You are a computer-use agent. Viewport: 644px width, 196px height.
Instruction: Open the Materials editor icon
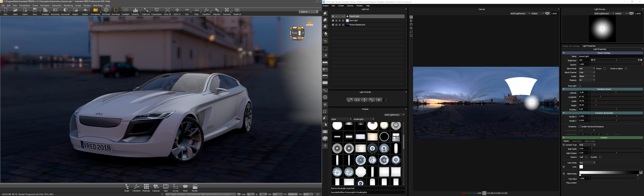tap(146, 188)
